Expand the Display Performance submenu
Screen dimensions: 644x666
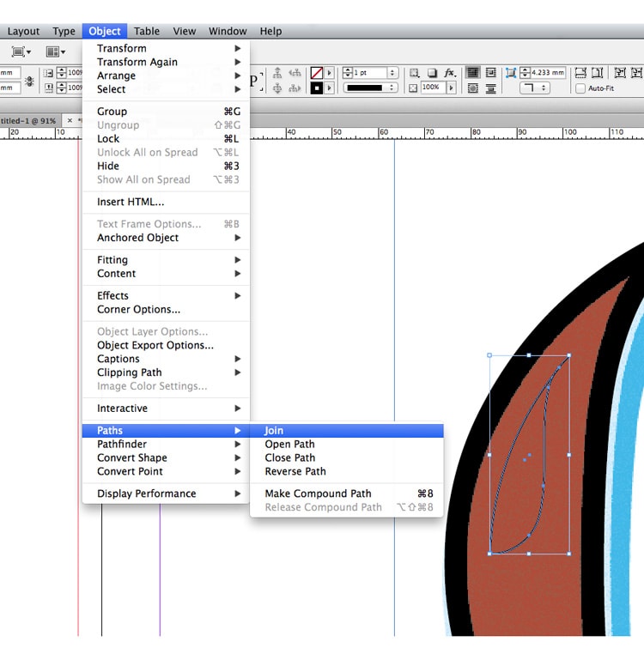(x=166, y=493)
